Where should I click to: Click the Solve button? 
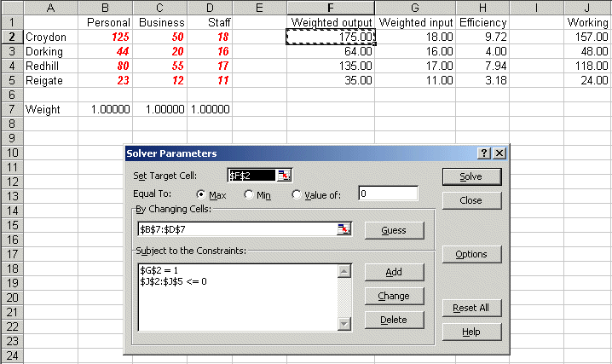[x=471, y=176]
